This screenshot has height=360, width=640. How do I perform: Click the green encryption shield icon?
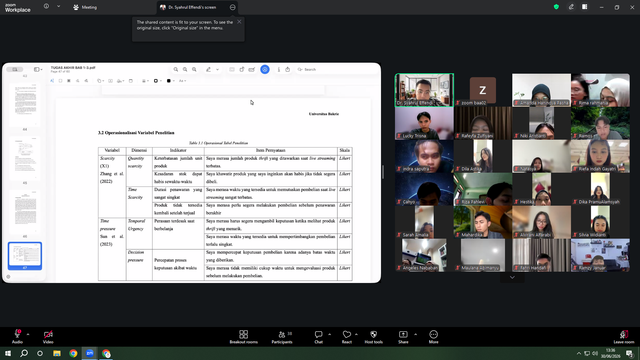point(556,7)
